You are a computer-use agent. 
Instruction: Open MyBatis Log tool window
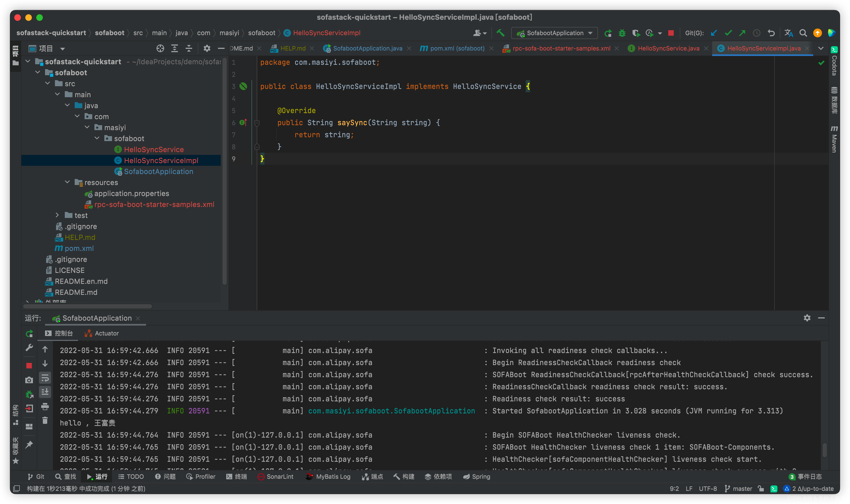[328, 477]
